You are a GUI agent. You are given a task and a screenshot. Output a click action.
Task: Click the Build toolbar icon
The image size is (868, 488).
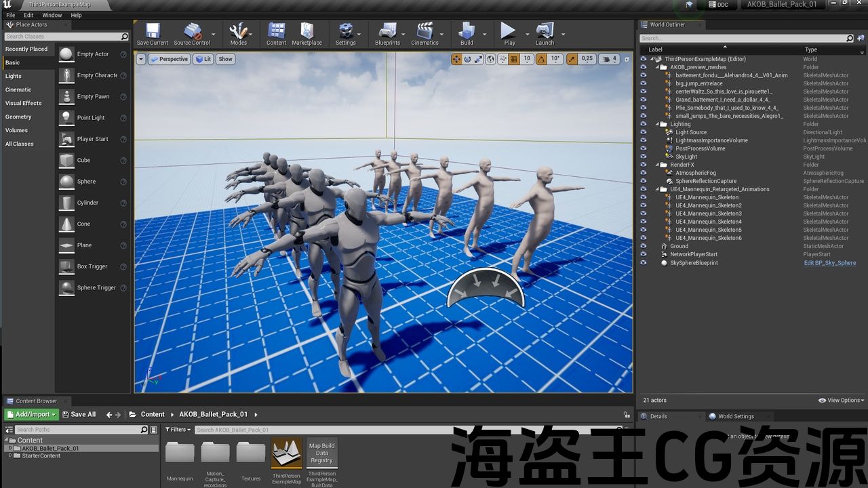pos(467,32)
